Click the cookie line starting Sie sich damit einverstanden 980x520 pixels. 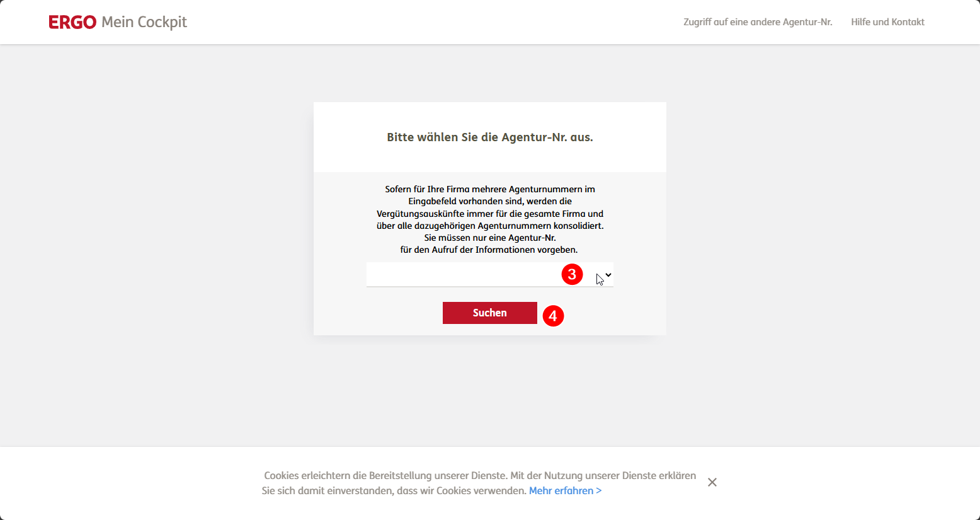(394, 490)
